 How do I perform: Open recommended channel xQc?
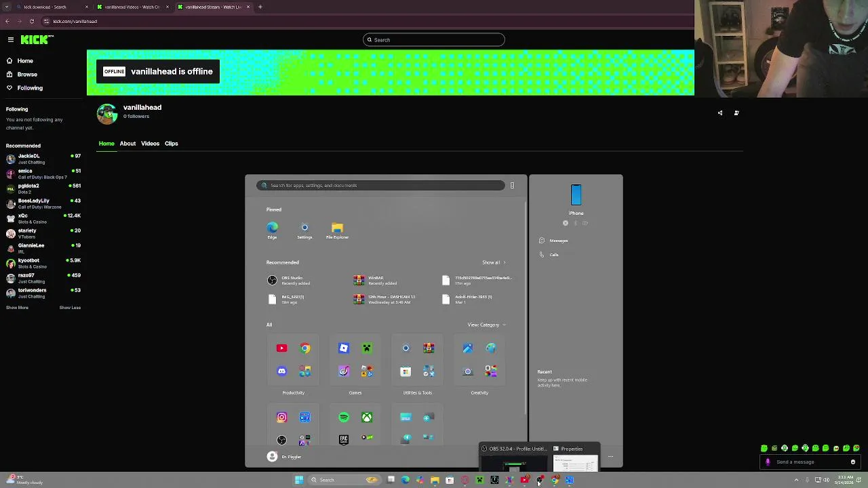(x=43, y=219)
